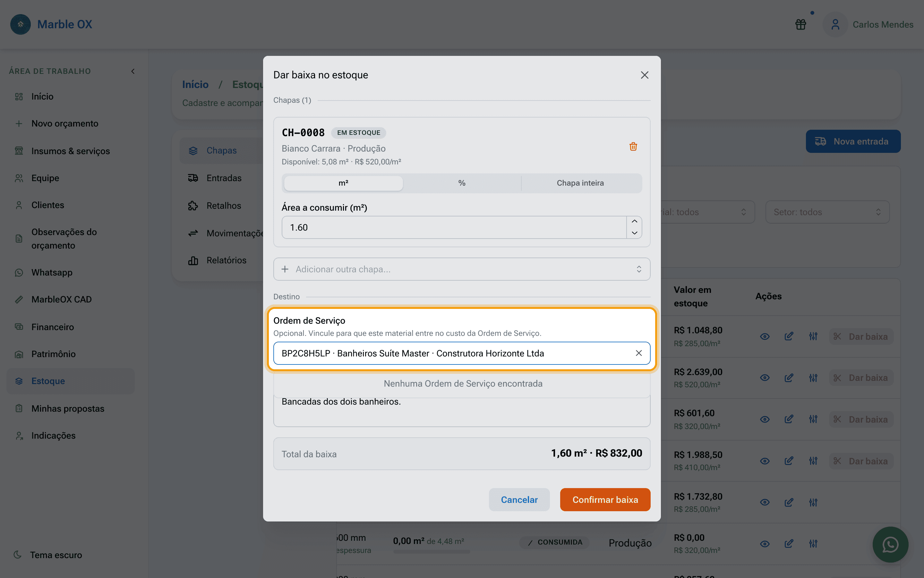Select Estoque in the sidebar
The image size is (924, 578).
coord(71,381)
